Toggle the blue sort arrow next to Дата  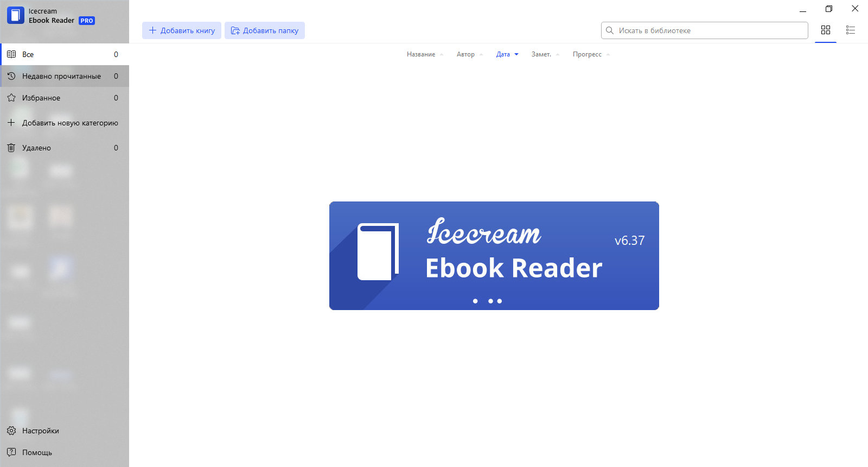click(516, 54)
